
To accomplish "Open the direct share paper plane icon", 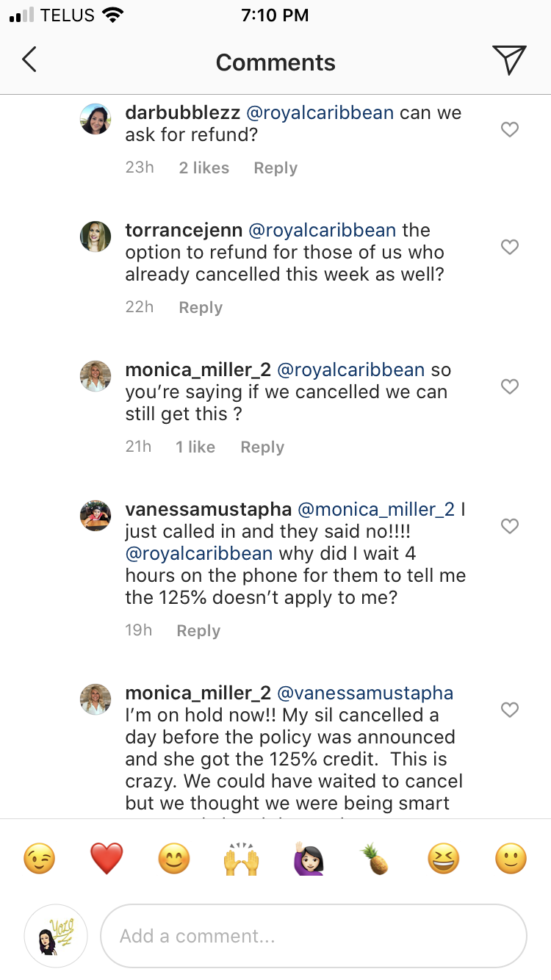I will click(x=509, y=60).
